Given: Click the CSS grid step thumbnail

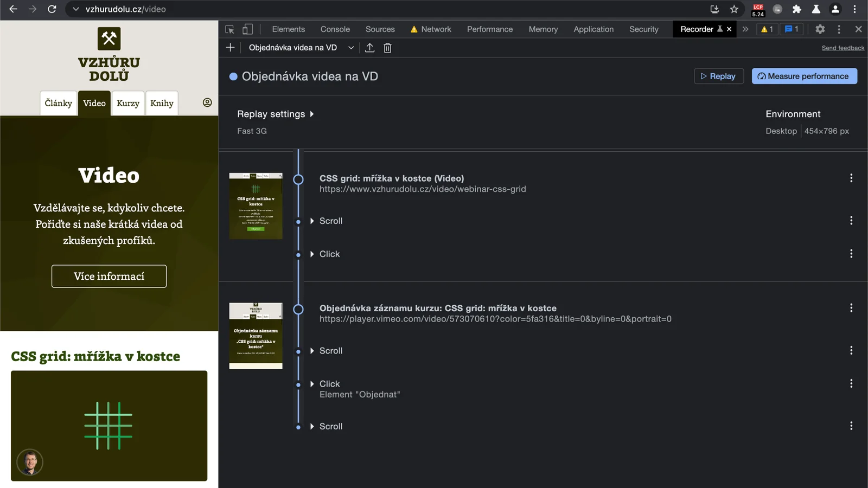Looking at the screenshot, I should click(256, 206).
